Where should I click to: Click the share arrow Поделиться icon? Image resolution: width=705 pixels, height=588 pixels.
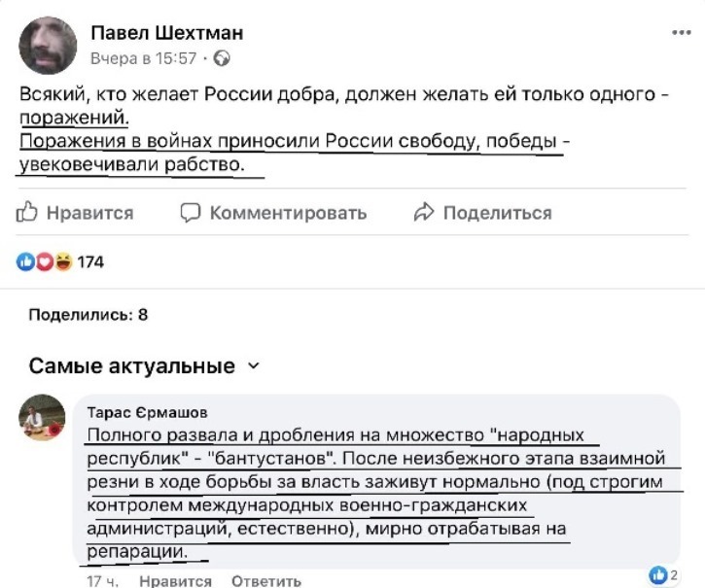[422, 212]
